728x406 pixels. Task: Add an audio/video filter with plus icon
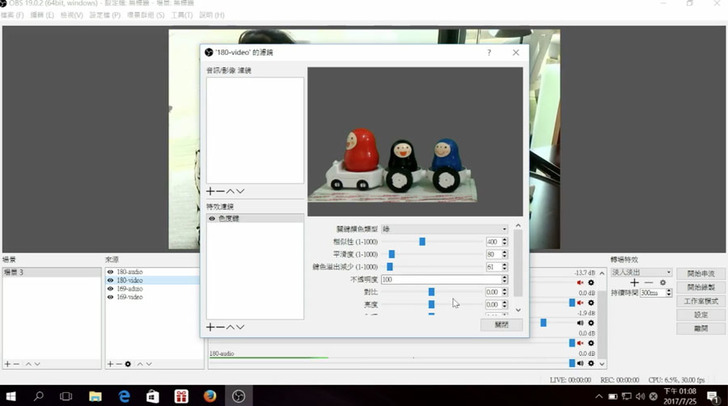coord(210,191)
